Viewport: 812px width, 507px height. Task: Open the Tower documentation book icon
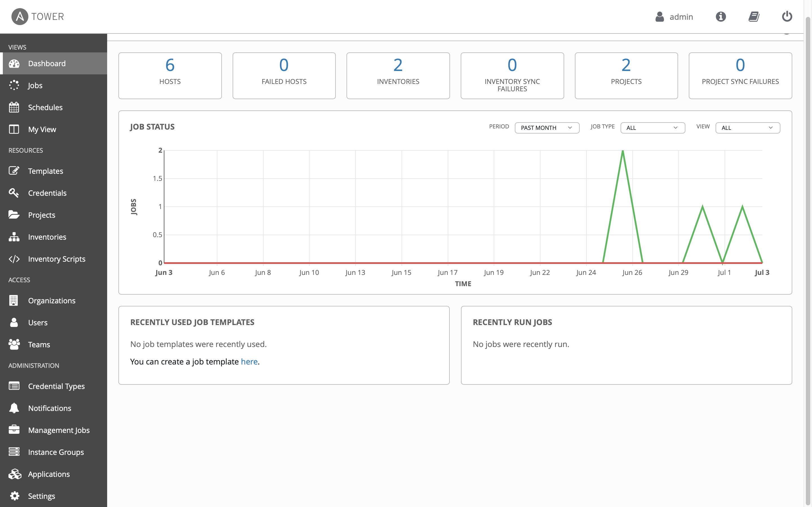click(x=754, y=16)
